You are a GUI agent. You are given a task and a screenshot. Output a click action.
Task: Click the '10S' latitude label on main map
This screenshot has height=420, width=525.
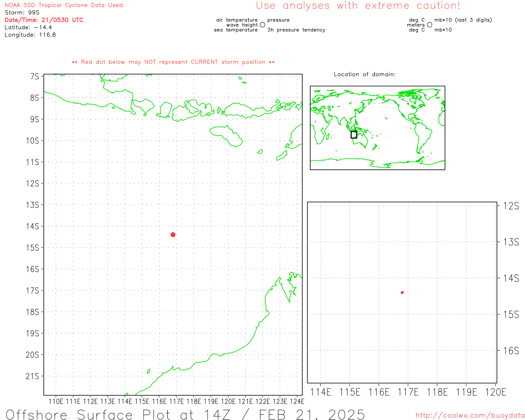point(33,141)
